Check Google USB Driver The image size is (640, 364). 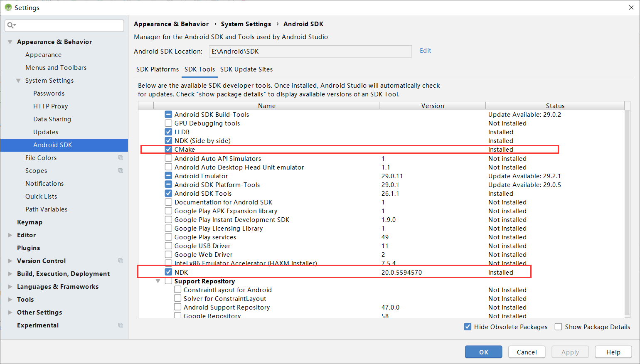pyautogui.click(x=168, y=246)
